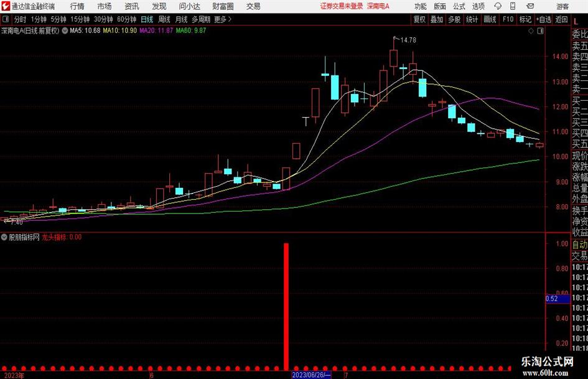588x379 pixels.
Task: Open 多周期 multi-period view
Action: pyautogui.click(x=201, y=19)
